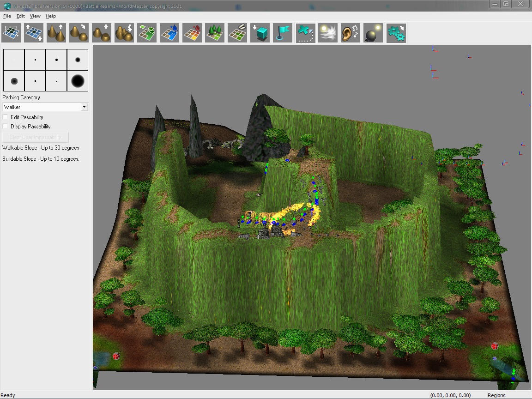Enable the Edit Passability checkbox
The width and height of the screenshot is (532, 399).
point(6,117)
